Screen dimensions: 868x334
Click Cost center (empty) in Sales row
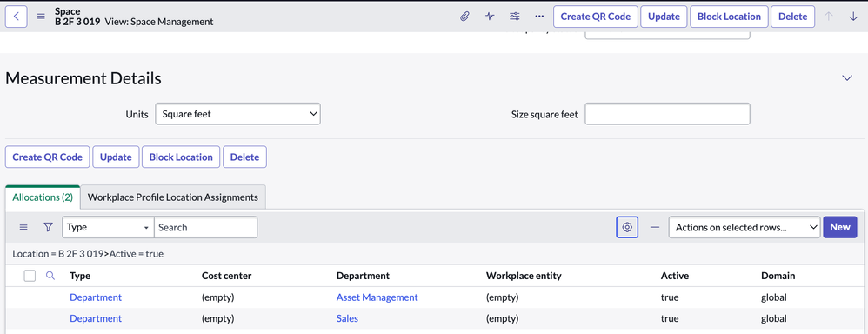point(218,318)
